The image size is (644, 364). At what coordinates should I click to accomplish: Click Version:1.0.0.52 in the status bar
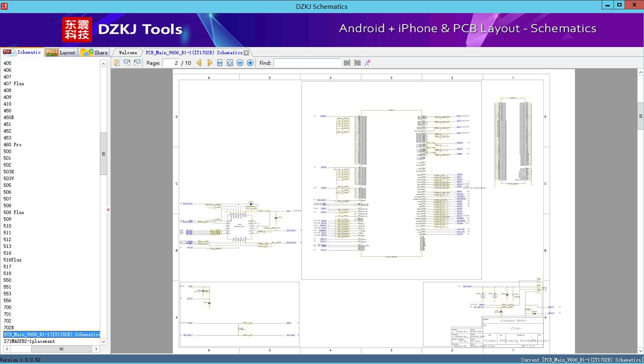20,360
